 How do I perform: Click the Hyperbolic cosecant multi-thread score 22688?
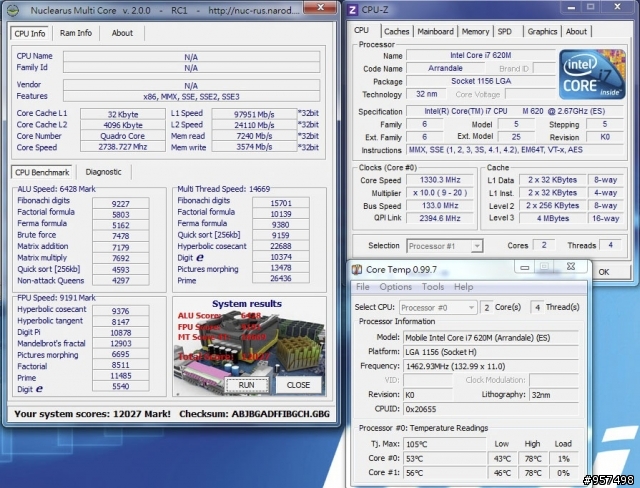pyautogui.click(x=281, y=246)
